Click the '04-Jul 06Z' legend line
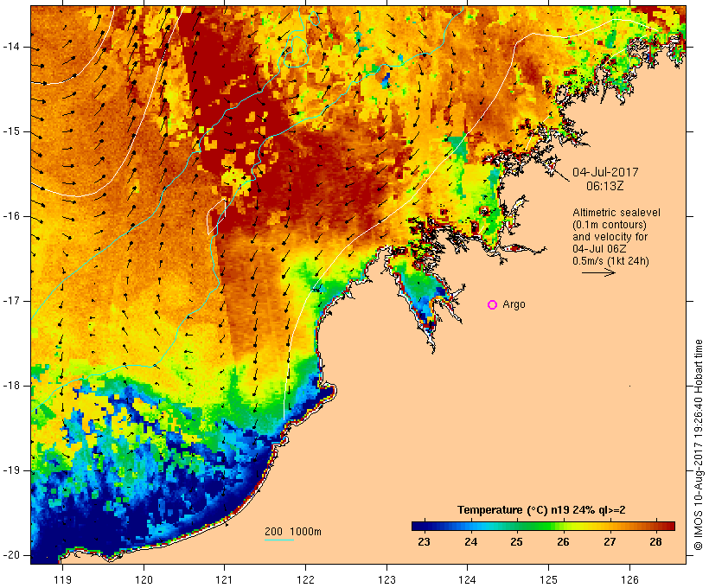The height and width of the screenshot is (588, 709). tap(599, 249)
